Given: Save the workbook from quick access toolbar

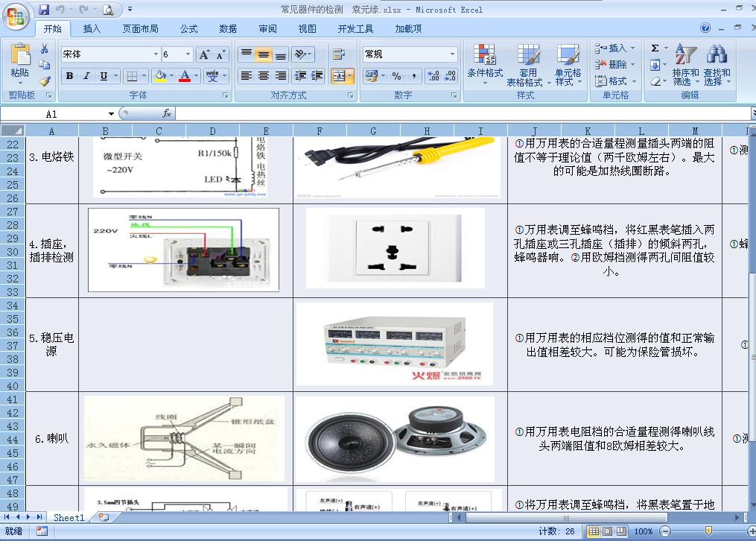Looking at the screenshot, I should [x=44, y=9].
